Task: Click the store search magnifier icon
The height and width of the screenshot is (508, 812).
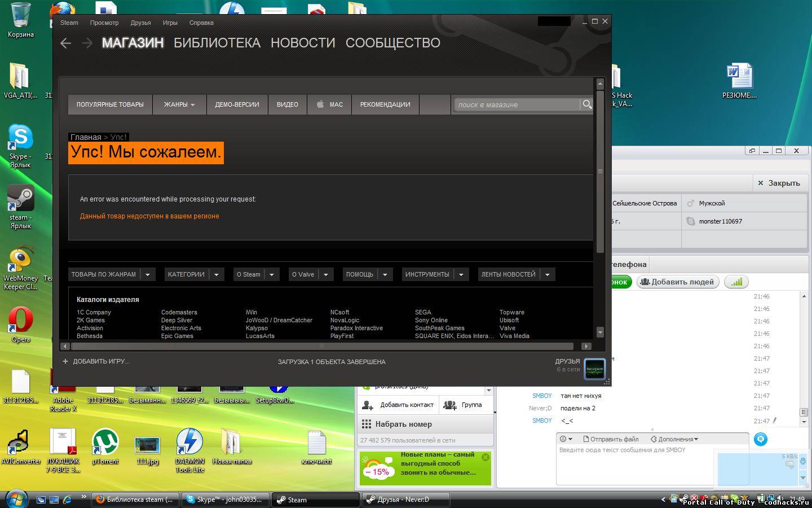Action: point(587,104)
